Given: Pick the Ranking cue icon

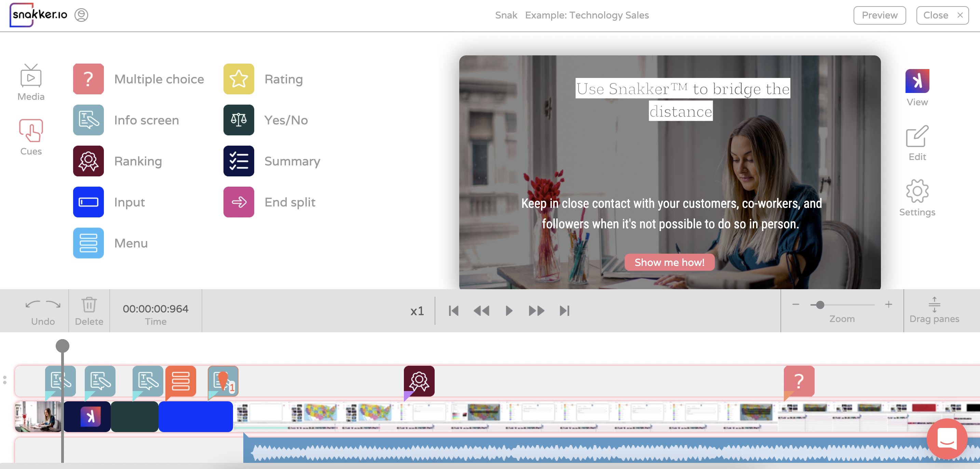Looking at the screenshot, I should pyautogui.click(x=88, y=161).
